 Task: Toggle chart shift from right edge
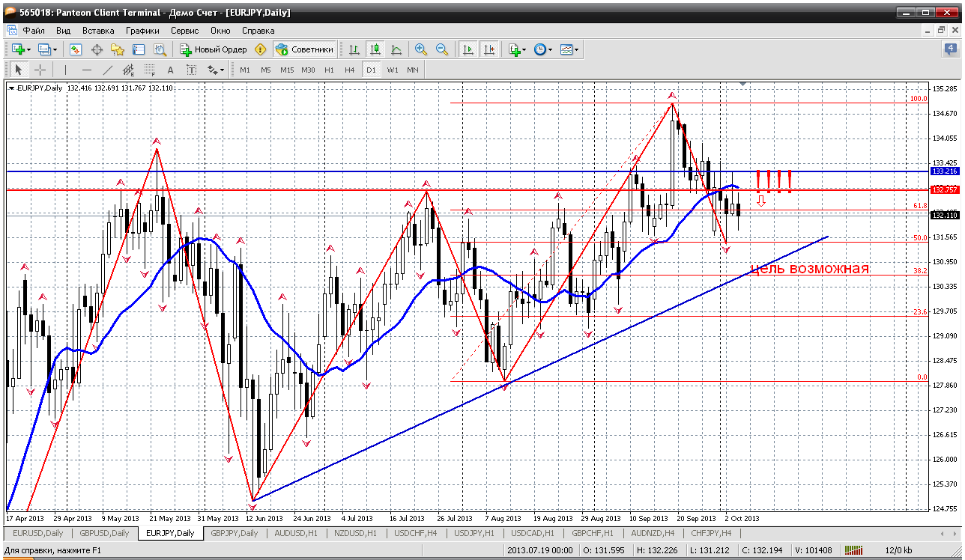click(x=489, y=49)
